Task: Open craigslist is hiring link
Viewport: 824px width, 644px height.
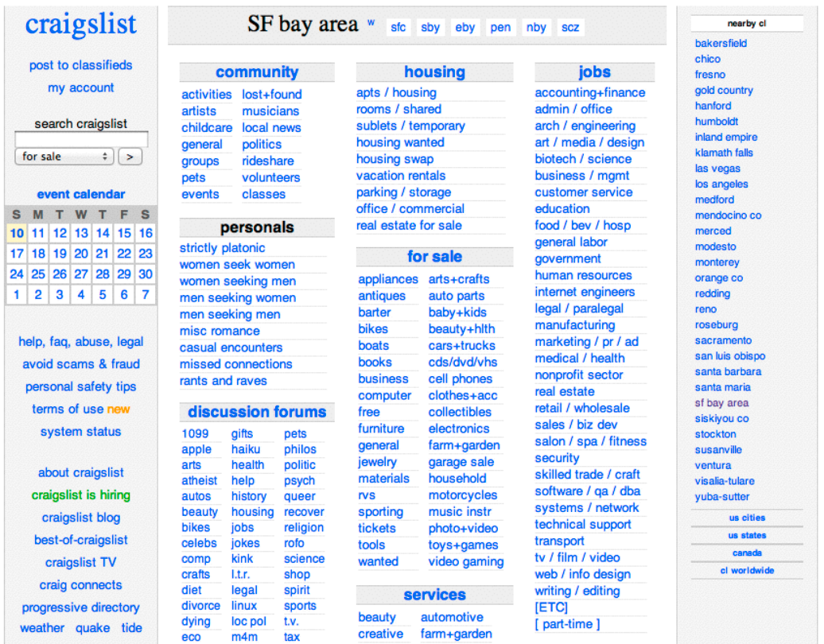Action: (81, 495)
